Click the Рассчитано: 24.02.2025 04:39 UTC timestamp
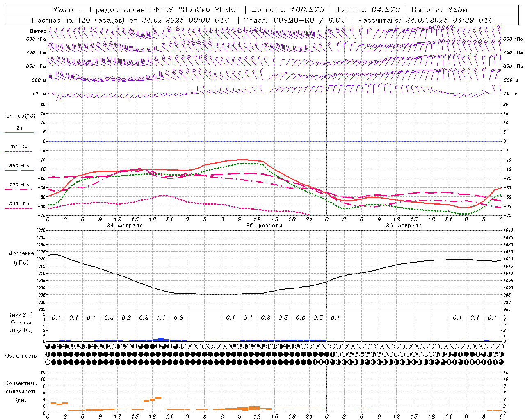This screenshot has height=420, width=525. 426,20
